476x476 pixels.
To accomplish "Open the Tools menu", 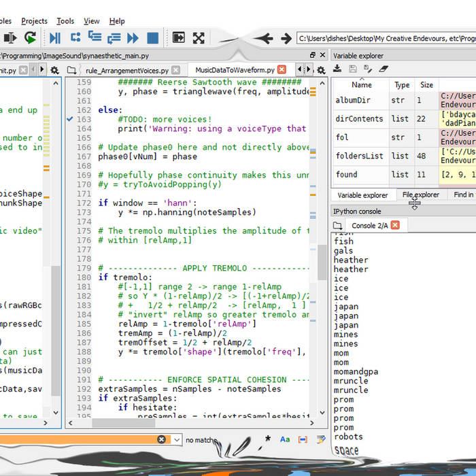I will [x=65, y=21].
